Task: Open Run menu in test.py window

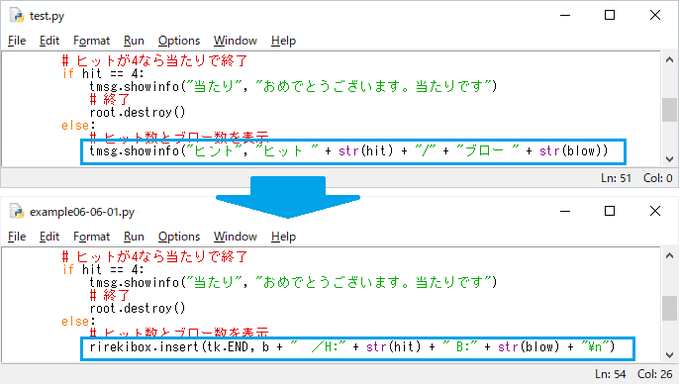Action: tap(134, 41)
